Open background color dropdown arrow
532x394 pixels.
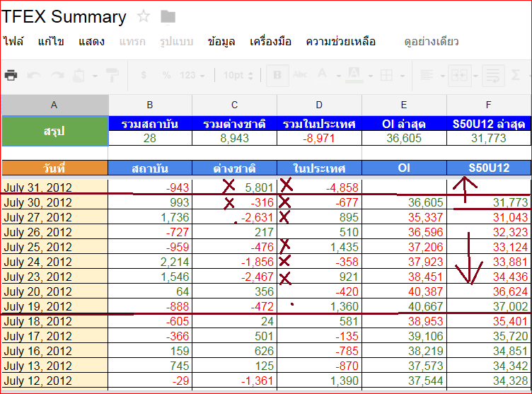point(371,76)
